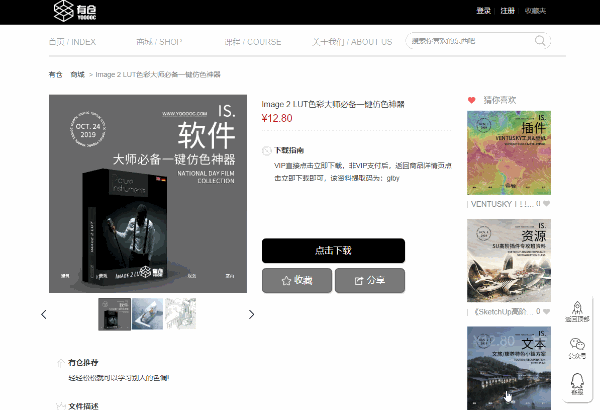The image size is (600, 410).
Task: Click the search magnifier icon
Action: [x=540, y=41]
